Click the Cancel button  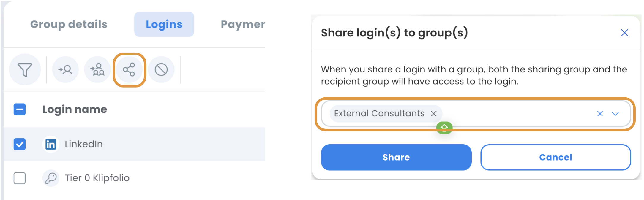[x=555, y=157]
